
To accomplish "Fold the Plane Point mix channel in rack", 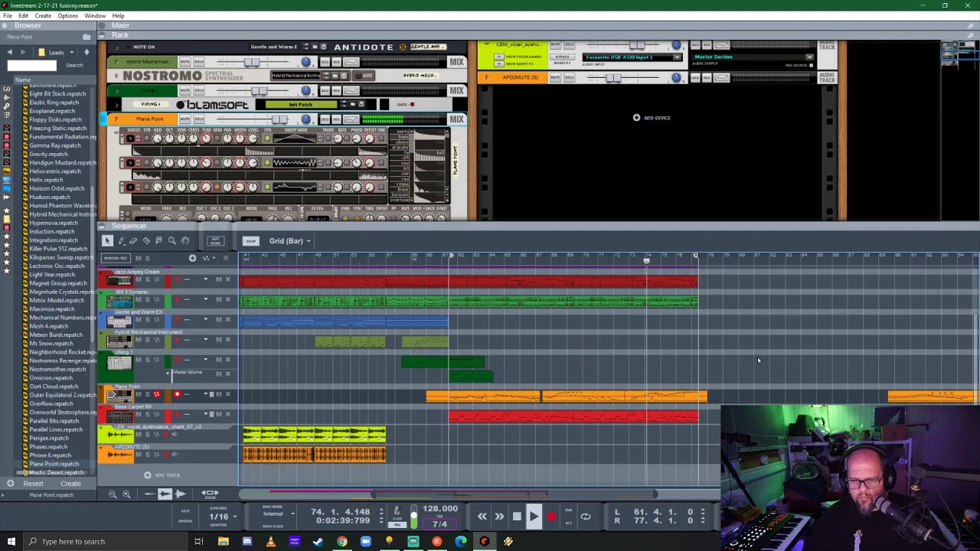I will 117,119.
